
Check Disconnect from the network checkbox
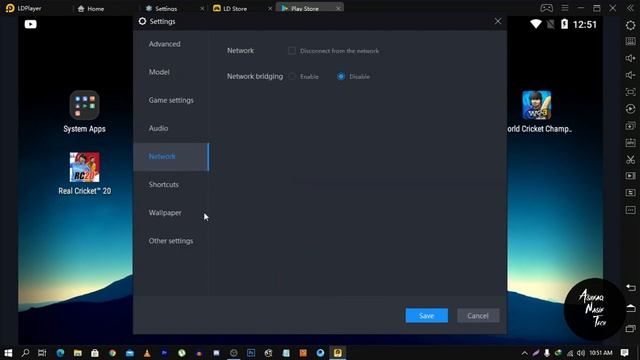tap(291, 51)
